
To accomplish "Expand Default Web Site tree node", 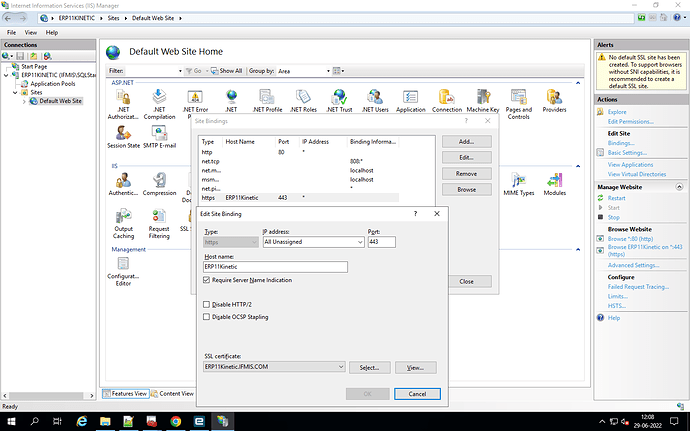I will point(24,101).
